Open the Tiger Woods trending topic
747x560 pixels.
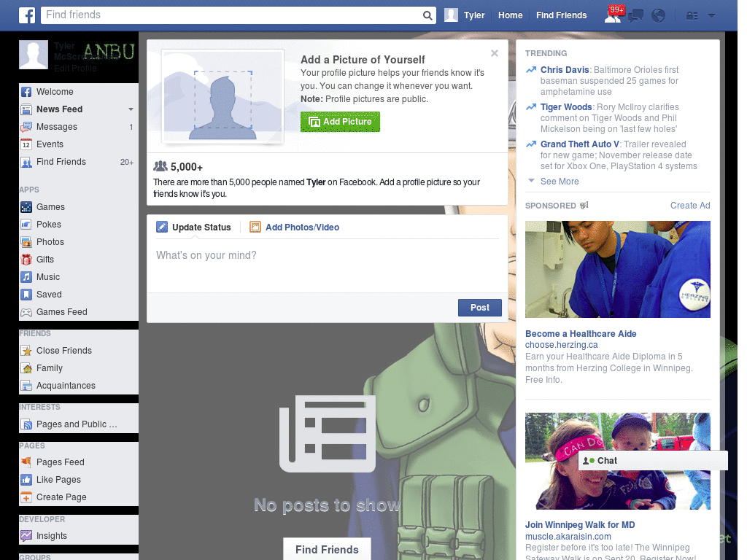pos(566,107)
